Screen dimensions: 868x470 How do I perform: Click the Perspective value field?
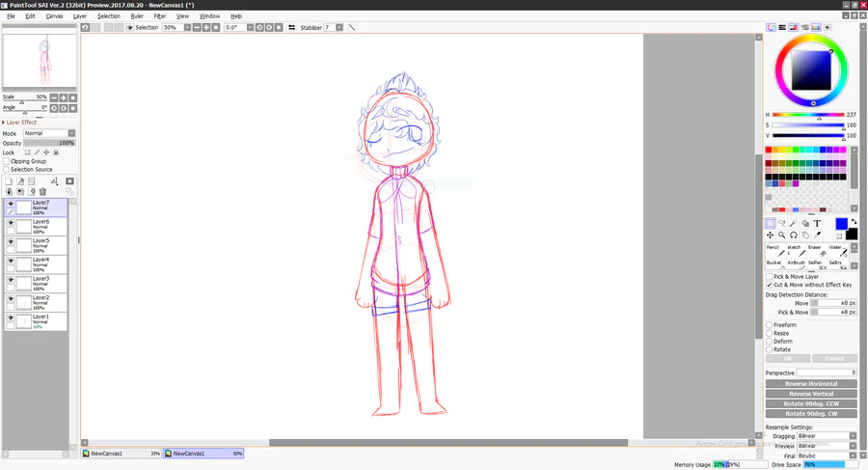click(x=827, y=373)
